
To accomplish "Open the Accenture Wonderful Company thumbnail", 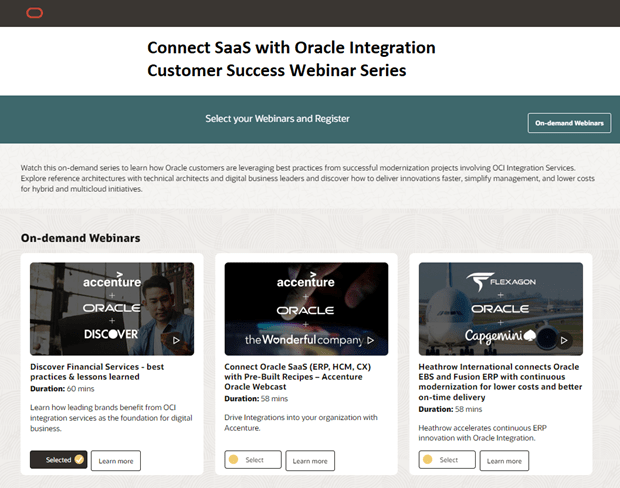I will point(306,308).
